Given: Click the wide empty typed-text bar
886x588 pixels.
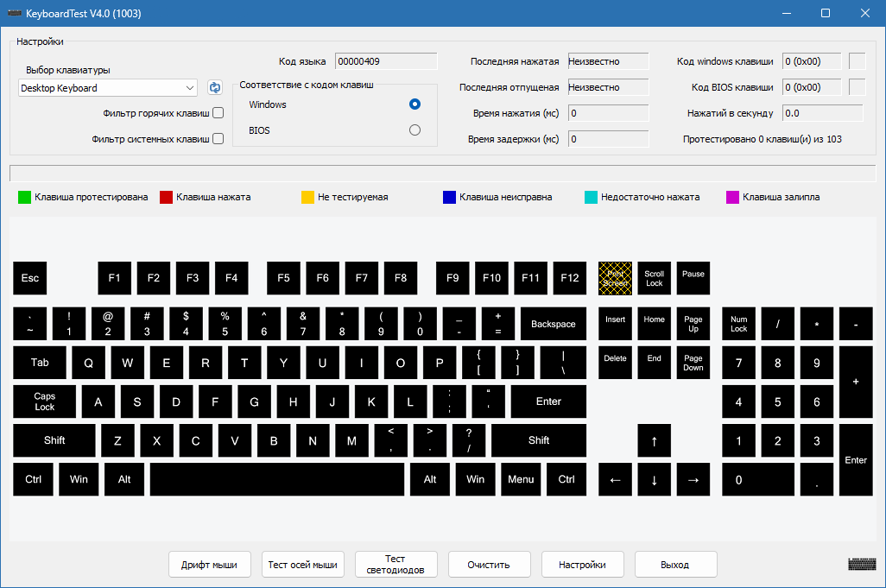Looking at the screenshot, I should 443,174.
